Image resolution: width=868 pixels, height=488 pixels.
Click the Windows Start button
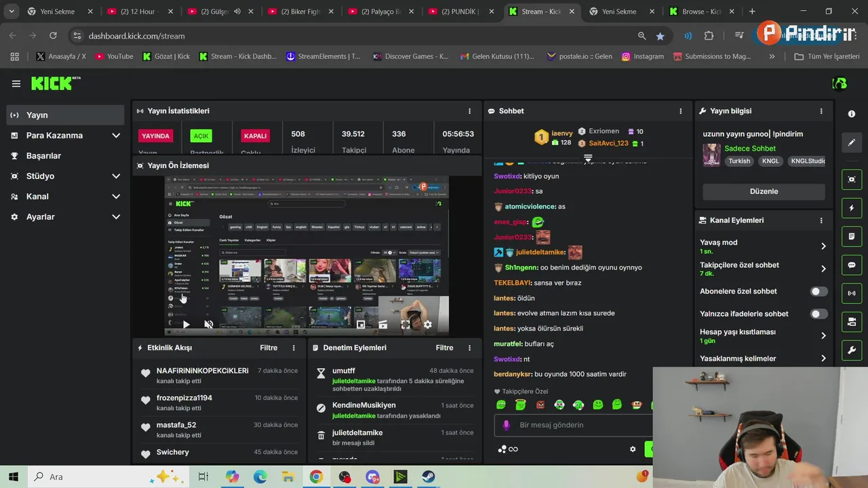tap(13, 477)
